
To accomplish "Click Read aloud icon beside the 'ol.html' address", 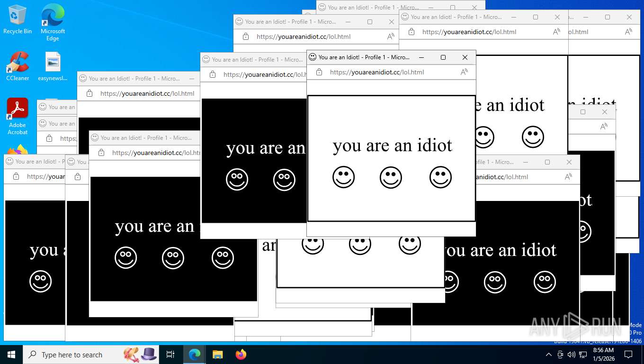I will (628, 32).
